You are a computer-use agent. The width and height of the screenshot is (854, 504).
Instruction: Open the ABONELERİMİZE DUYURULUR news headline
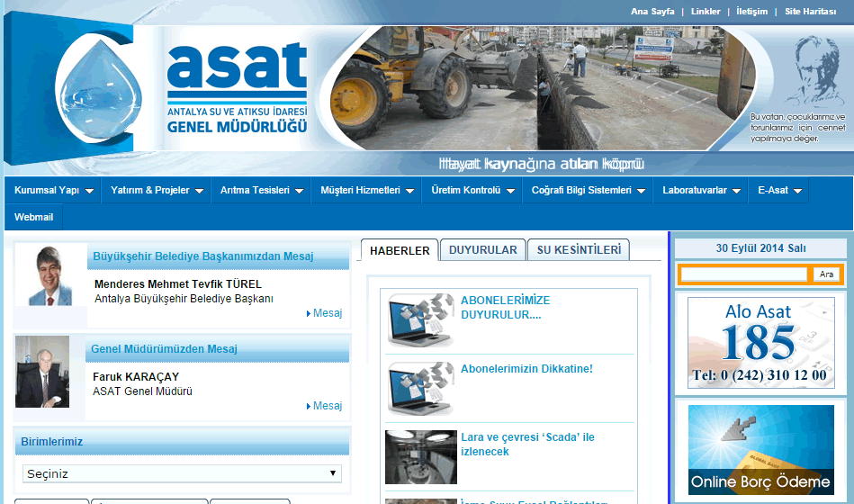coord(506,307)
